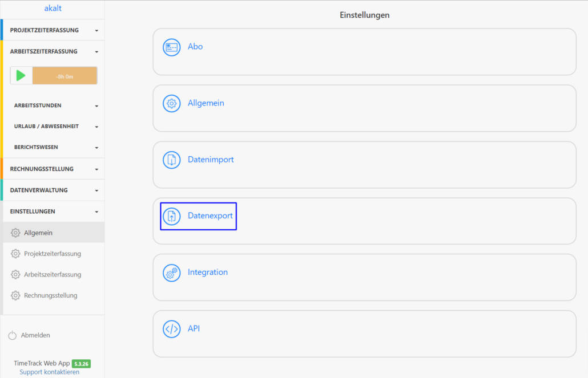588x378 pixels.
Task: Click the Datenexport upload icon
Action: click(x=172, y=217)
